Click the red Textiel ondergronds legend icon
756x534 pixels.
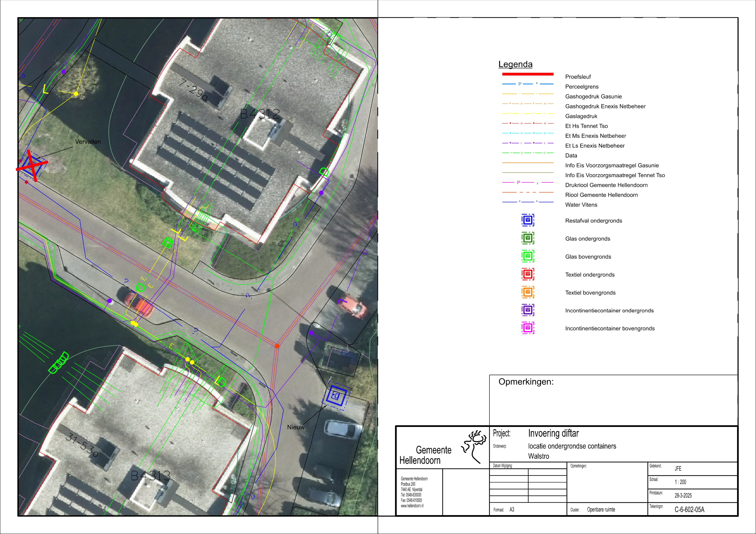[527, 274]
